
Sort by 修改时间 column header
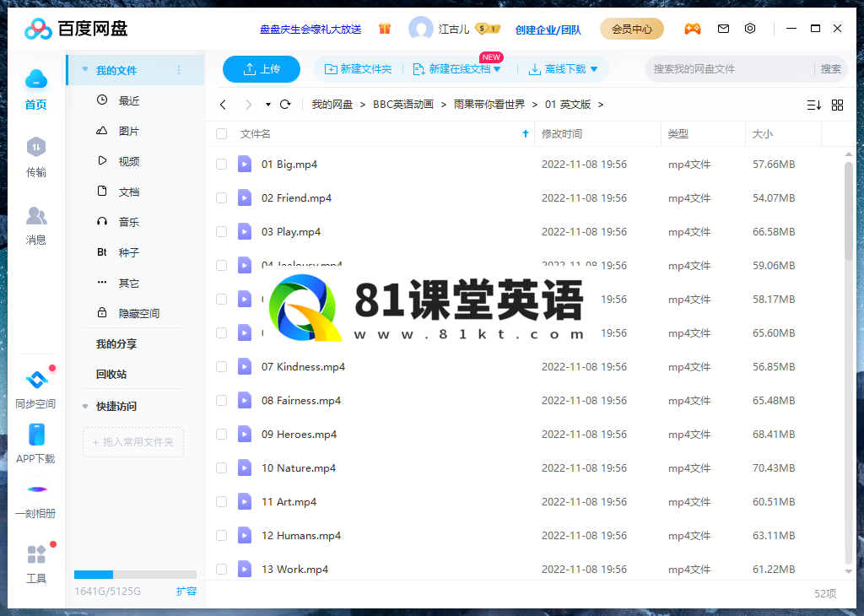pos(561,134)
